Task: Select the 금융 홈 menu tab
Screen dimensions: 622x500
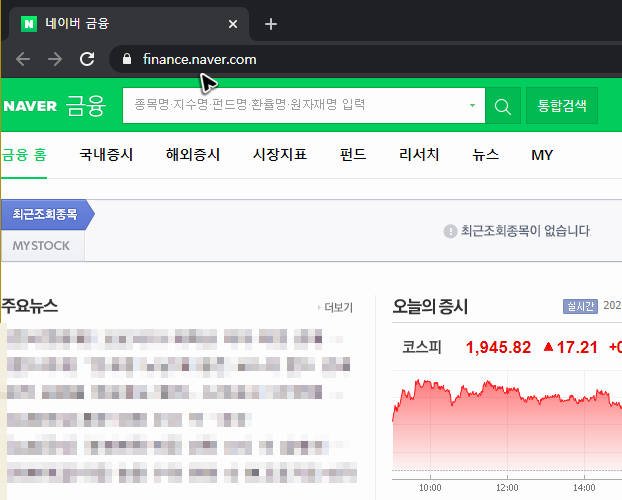Action: (24, 155)
